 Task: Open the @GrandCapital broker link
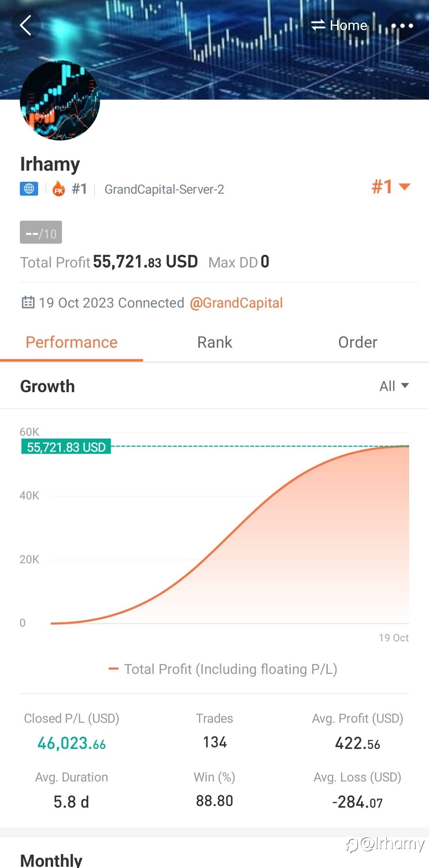point(236,303)
